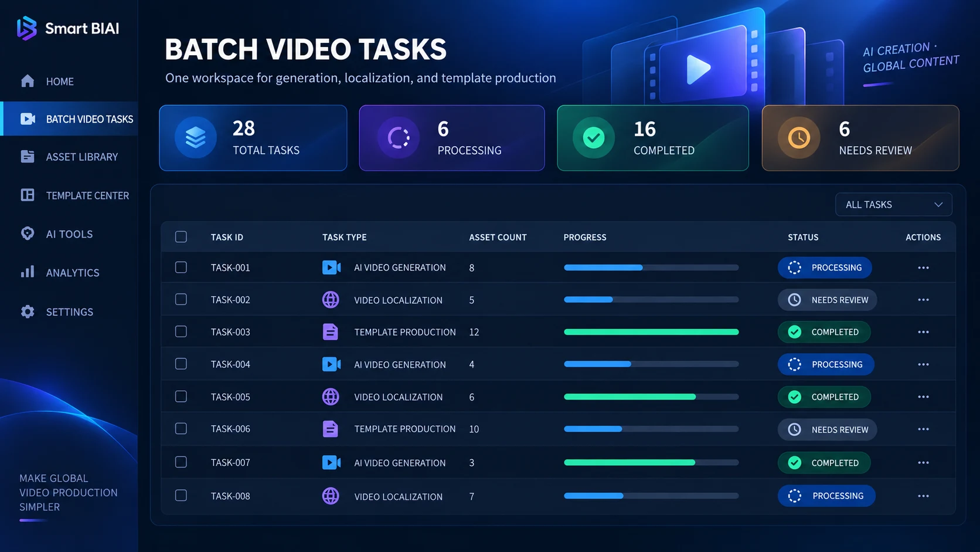Click the globe icon for TASK-002
Image resolution: width=980 pixels, height=552 pixels.
[x=331, y=300]
